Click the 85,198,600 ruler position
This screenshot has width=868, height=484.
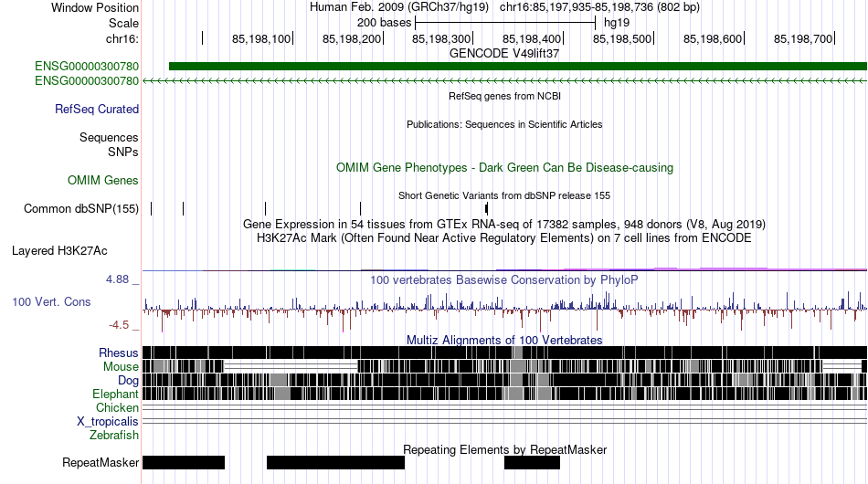[x=713, y=38]
